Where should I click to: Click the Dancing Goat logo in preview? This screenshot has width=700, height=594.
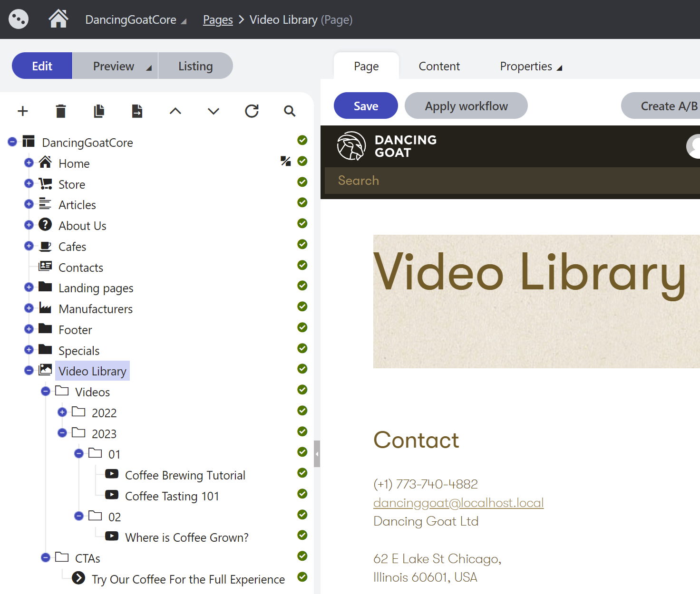(387, 146)
